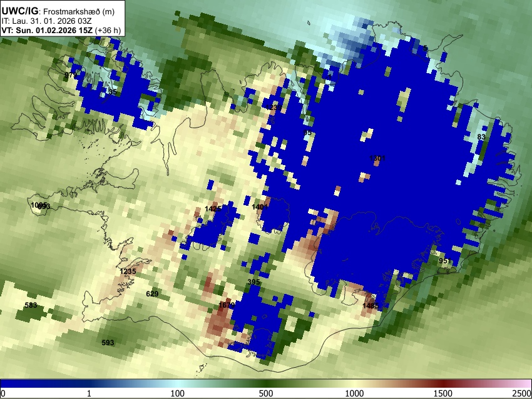Click the map value 951
This screenshot has height=399, width=532.
(445, 261)
